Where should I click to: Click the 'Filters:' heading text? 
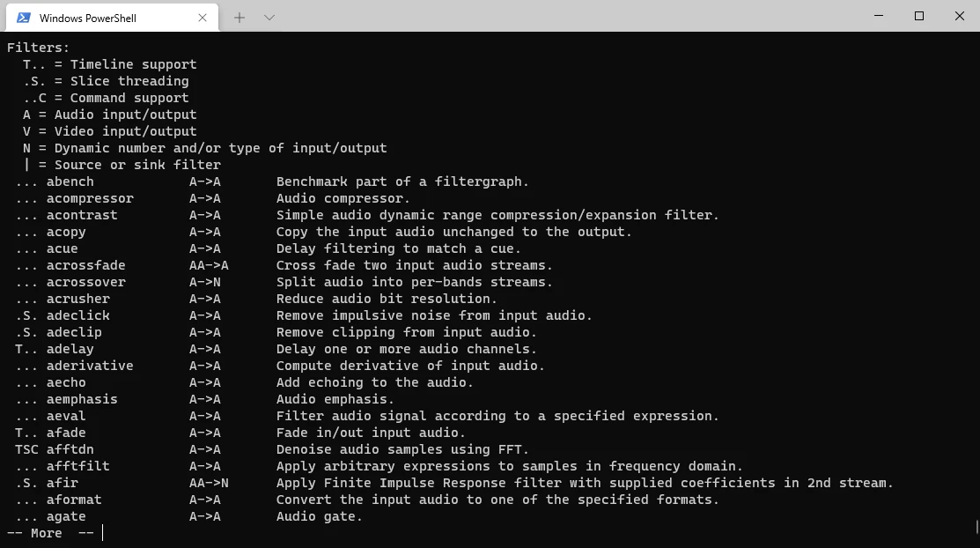coord(38,48)
